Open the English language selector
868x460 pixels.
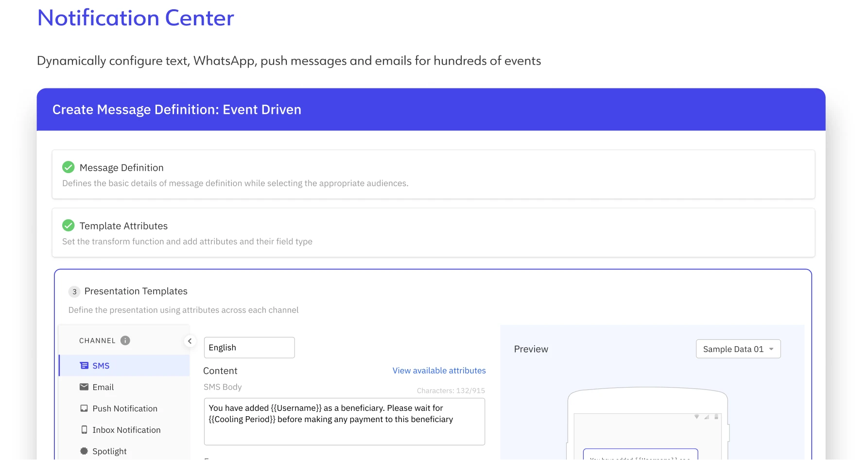point(249,348)
